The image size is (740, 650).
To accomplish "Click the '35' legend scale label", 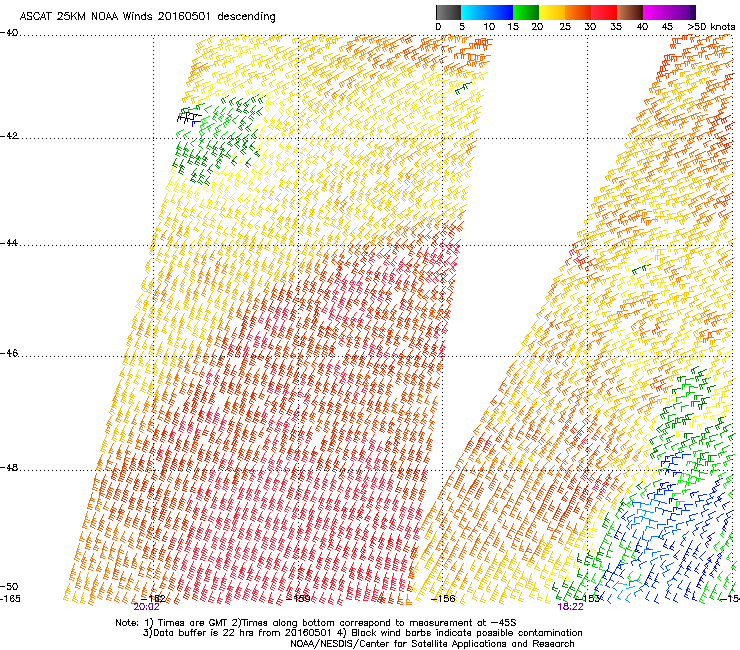I will [x=616, y=27].
